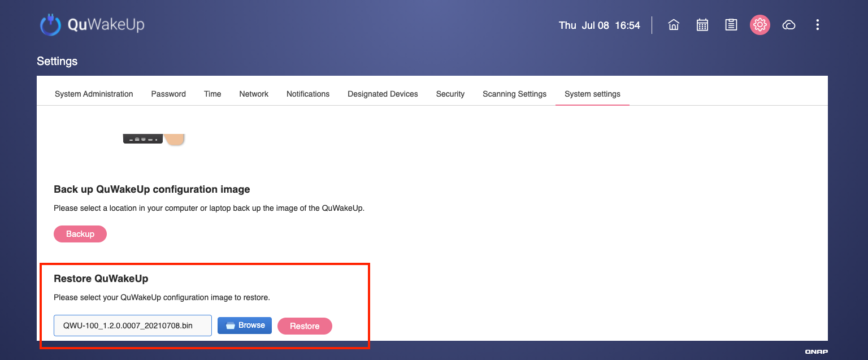The height and width of the screenshot is (360, 868).
Task: Go to the Network tab
Action: tap(254, 94)
